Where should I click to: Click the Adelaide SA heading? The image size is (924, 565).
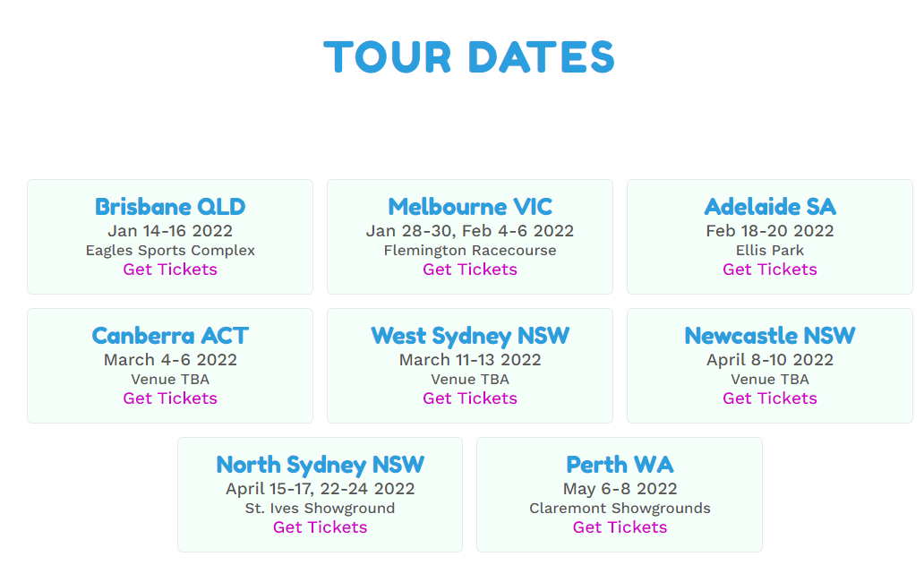pyautogui.click(x=770, y=207)
